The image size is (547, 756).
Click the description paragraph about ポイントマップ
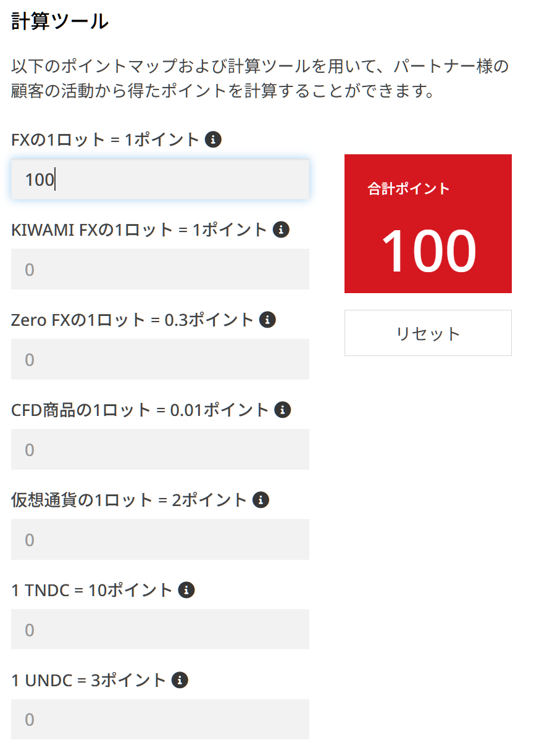point(259,79)
